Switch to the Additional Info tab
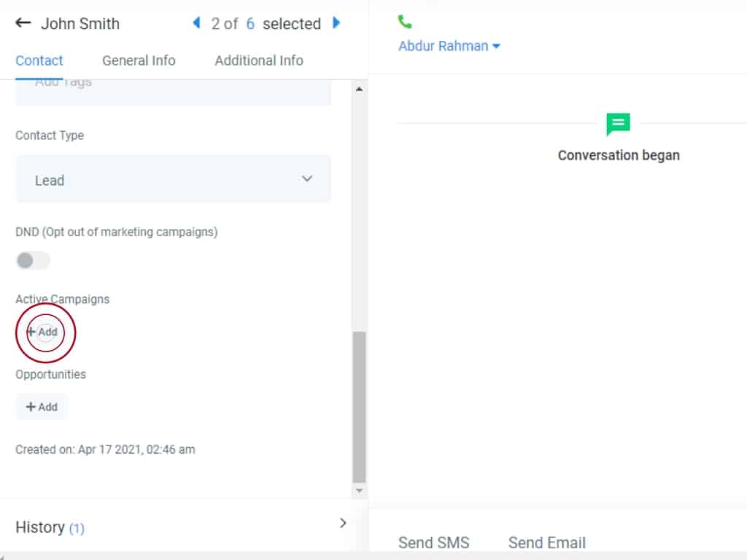The width and height of the screenshot is (747, 560). click(259, 61)
